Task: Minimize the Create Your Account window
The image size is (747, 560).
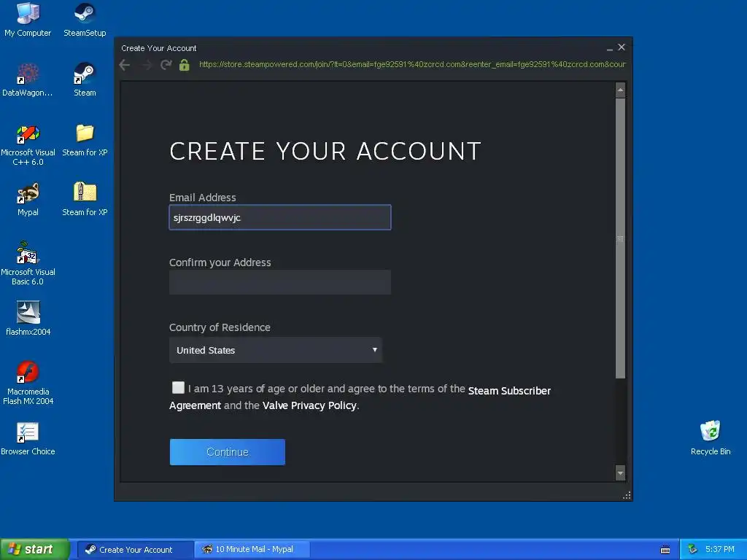Action: coord(610,48)
